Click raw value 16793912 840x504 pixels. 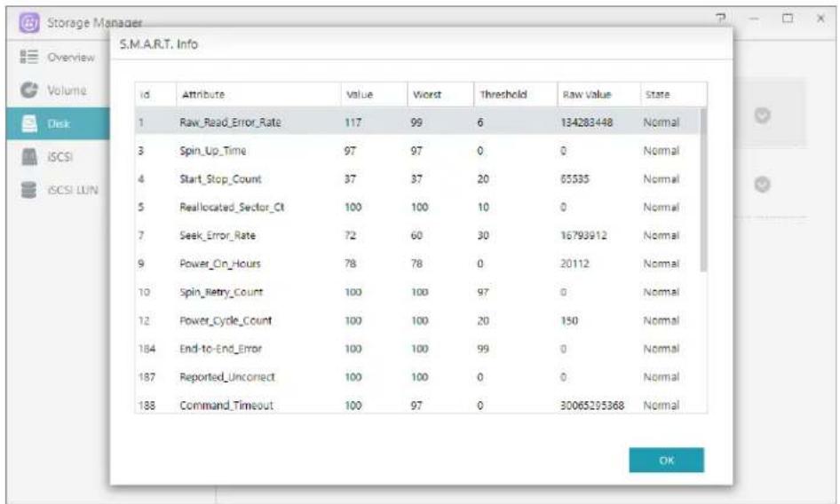tap(583, 236)
